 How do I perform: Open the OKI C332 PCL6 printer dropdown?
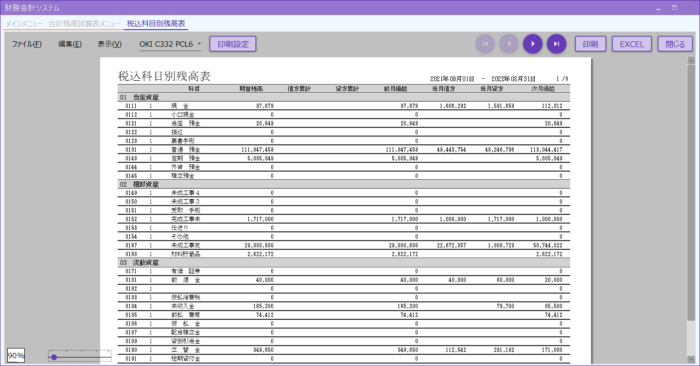(x=170, y=44)
